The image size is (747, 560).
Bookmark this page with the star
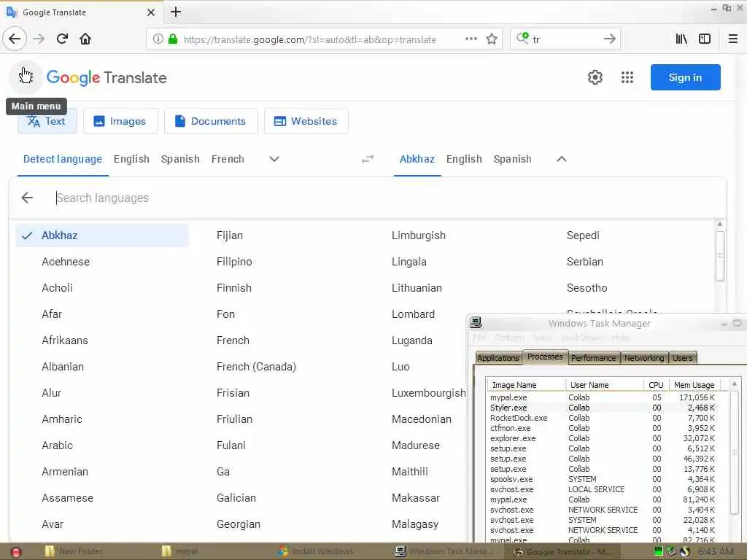click(x=492, y=39)
